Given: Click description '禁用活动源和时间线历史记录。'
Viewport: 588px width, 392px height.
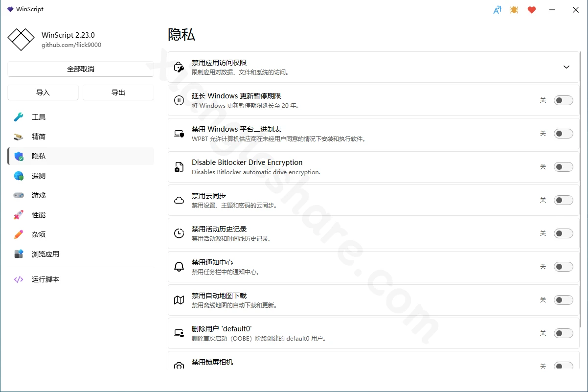Looking at the screenshot, I should 232,239.
